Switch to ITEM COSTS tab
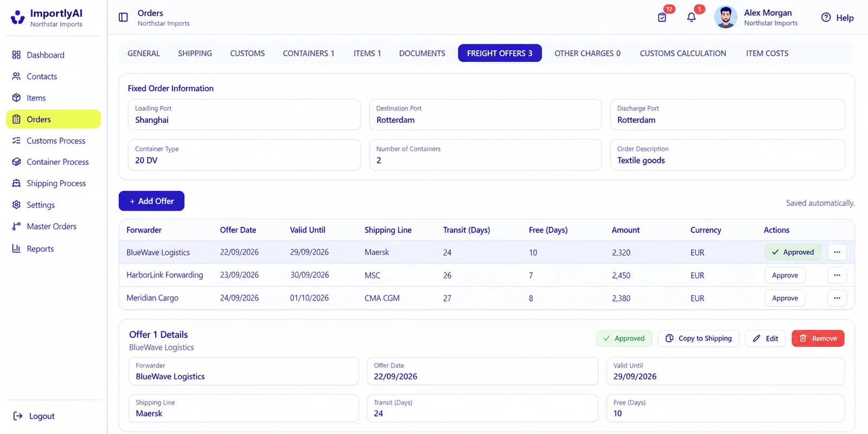 click(x=767, y=53)
